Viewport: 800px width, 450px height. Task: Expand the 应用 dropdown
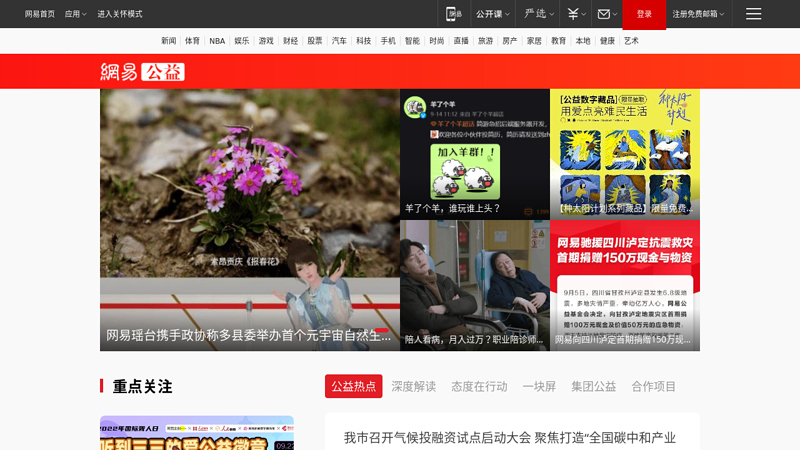[76, 14]
